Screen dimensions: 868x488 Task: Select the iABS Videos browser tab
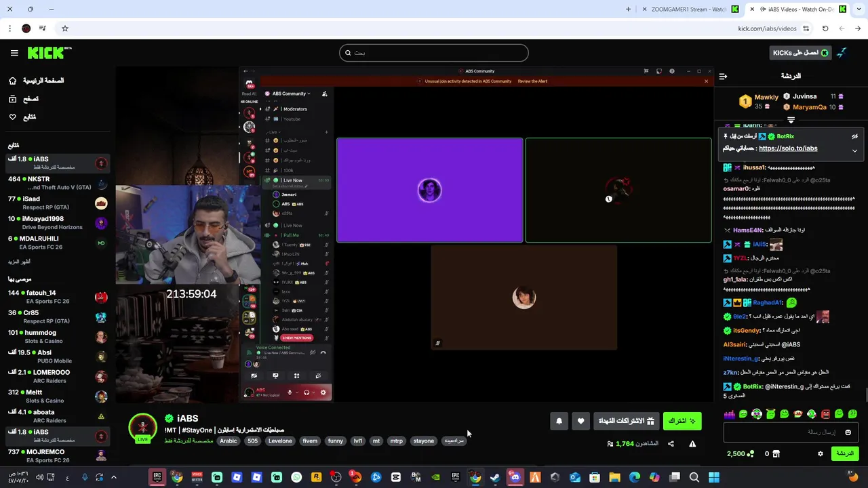(x=797, y=9)
